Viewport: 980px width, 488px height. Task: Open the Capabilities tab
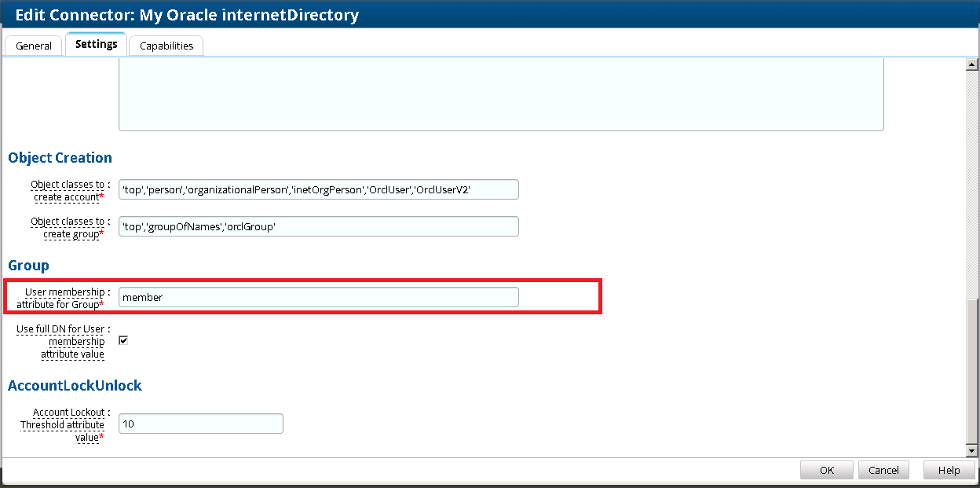(x=166, y=46)
